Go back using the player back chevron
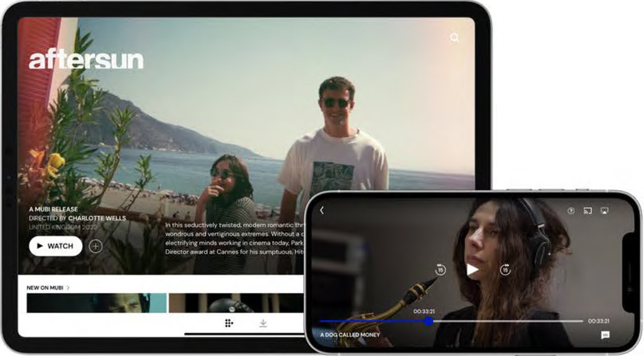The image size is (644, 356). (x=322, y=210)
